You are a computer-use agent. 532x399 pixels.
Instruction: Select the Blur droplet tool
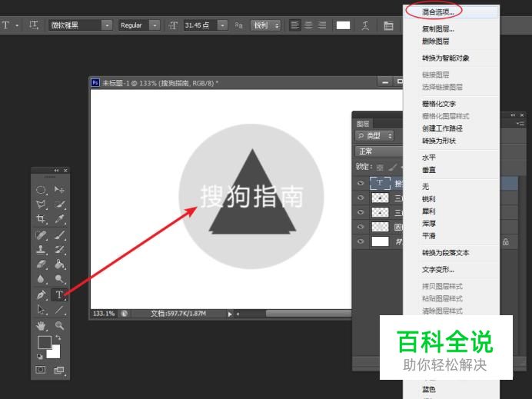(41, 279)
